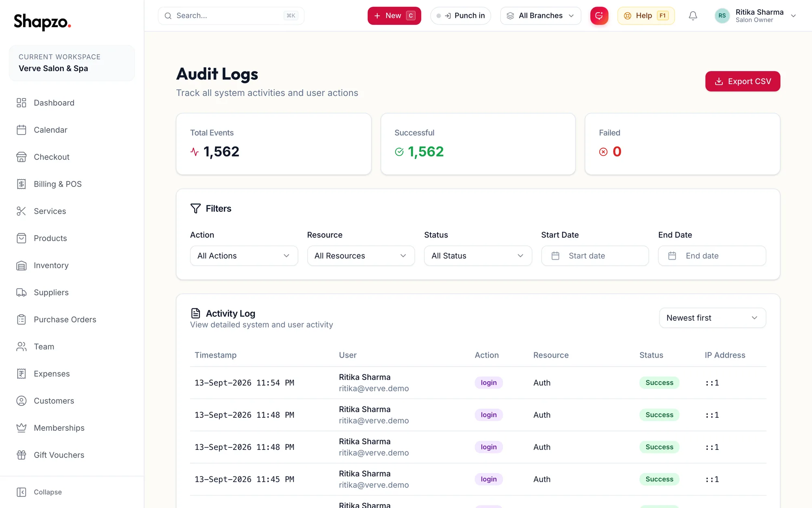This screenshot has width=812, height=508.
Task: Click the Calendar sidebar icon
Action: click(x=21, y=130)
